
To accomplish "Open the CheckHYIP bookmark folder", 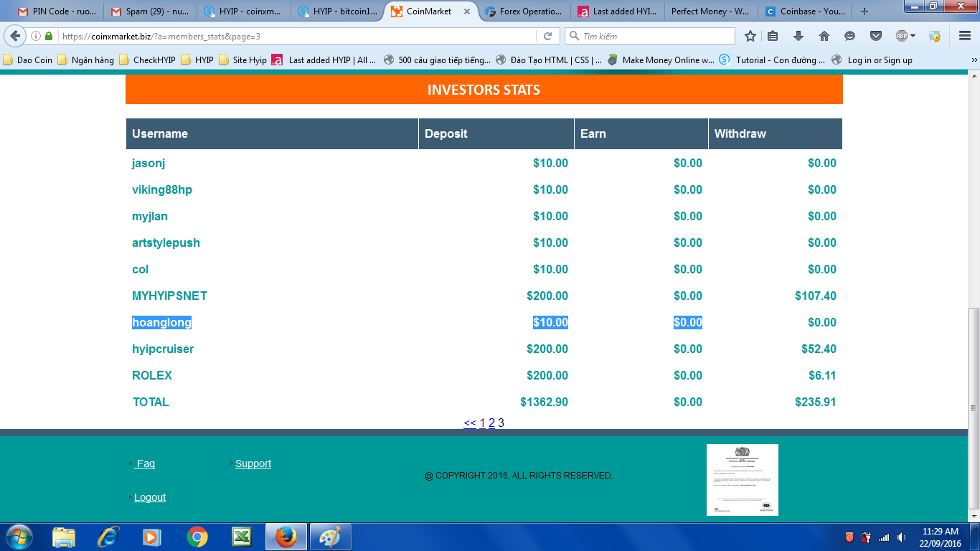I will coord(149,60).
